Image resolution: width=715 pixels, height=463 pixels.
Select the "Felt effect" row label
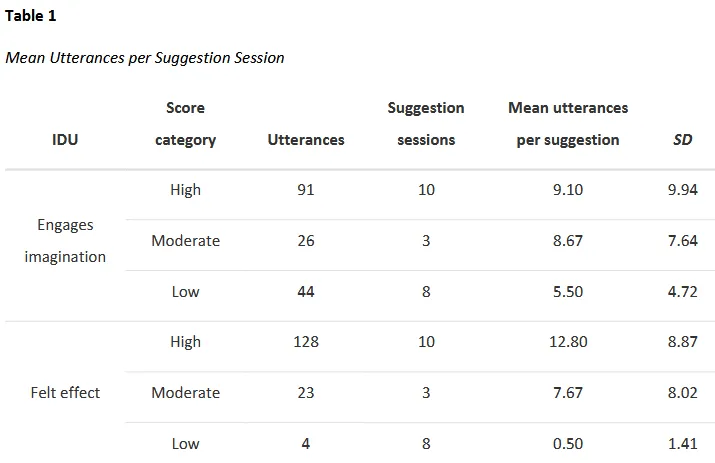click(x=65, y=393)
